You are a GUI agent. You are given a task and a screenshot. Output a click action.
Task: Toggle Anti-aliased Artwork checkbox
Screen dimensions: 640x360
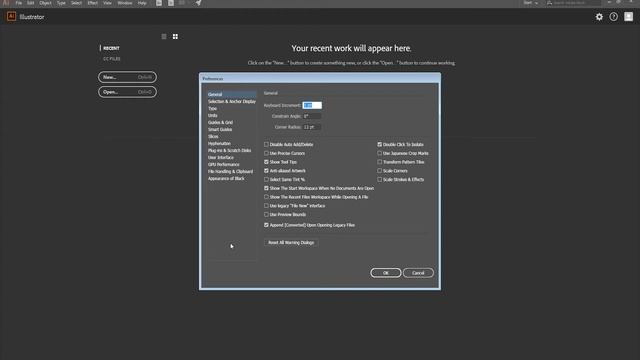click(266, 171)
